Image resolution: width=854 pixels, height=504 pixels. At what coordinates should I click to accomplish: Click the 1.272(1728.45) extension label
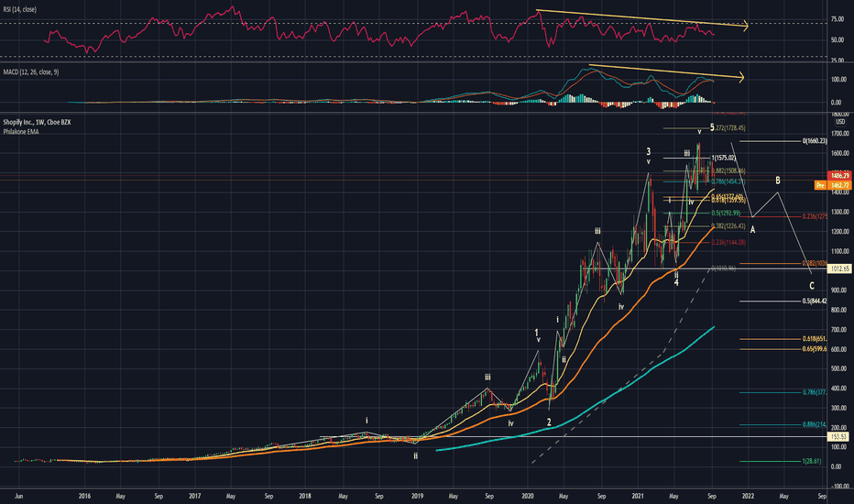pos(729,127)
